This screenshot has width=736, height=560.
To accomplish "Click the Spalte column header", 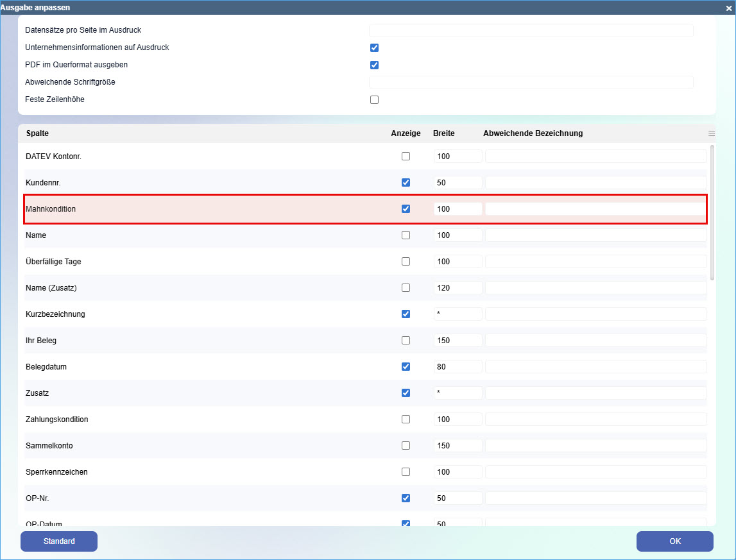I will point(37,133).
